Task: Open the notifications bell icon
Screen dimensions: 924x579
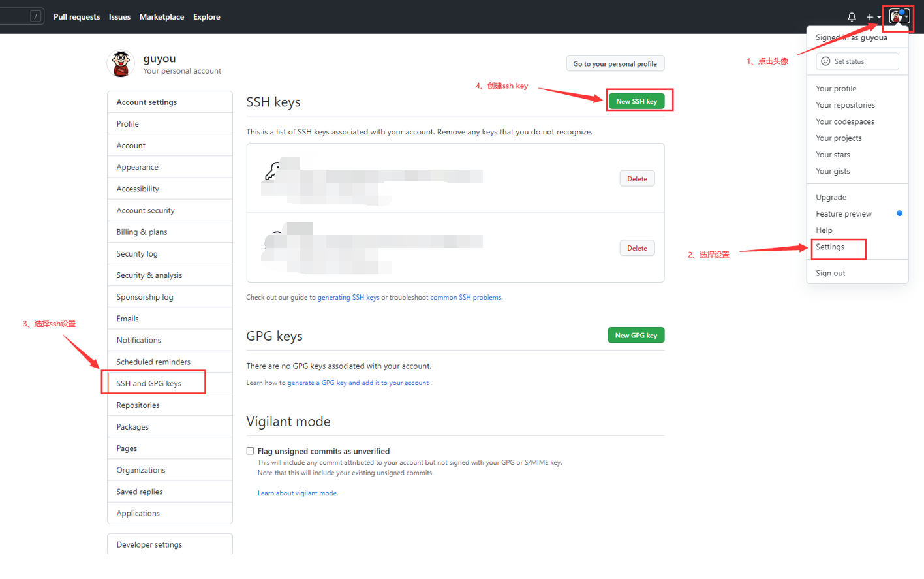Action: 852,17
